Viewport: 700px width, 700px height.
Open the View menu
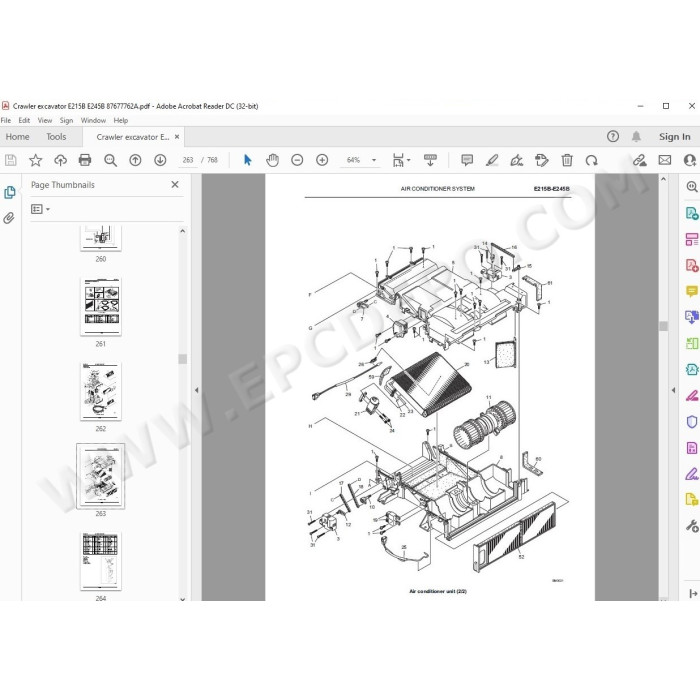pos(45,120)
